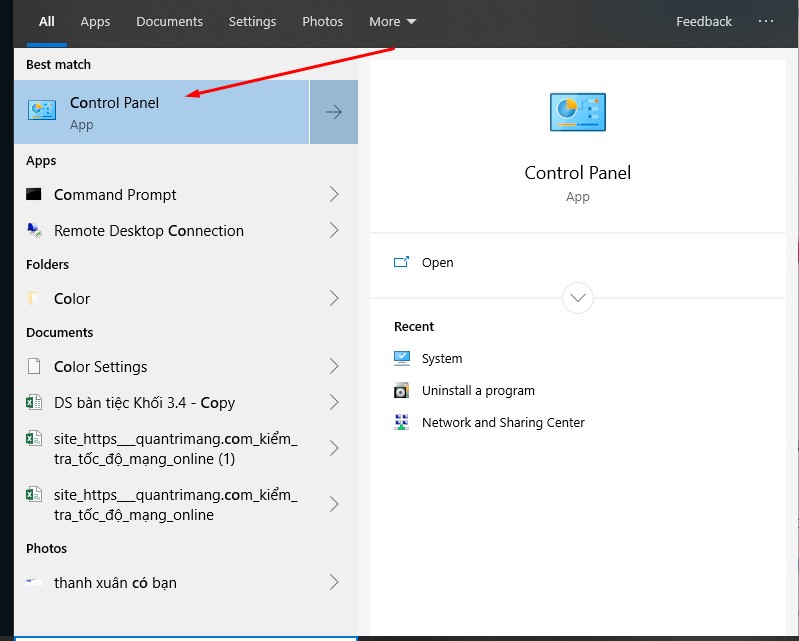Click the Control Panel icon in Best match
This screenshot has height=641, width=799.
point(42,111)
